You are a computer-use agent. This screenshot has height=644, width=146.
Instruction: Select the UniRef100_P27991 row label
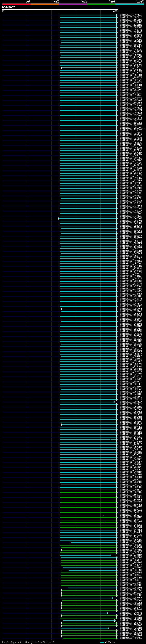click(131, 40)
